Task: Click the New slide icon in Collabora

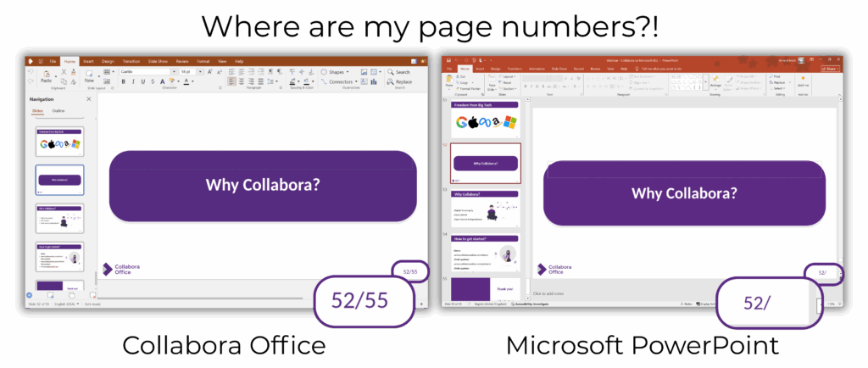Action: pos(89,77)
